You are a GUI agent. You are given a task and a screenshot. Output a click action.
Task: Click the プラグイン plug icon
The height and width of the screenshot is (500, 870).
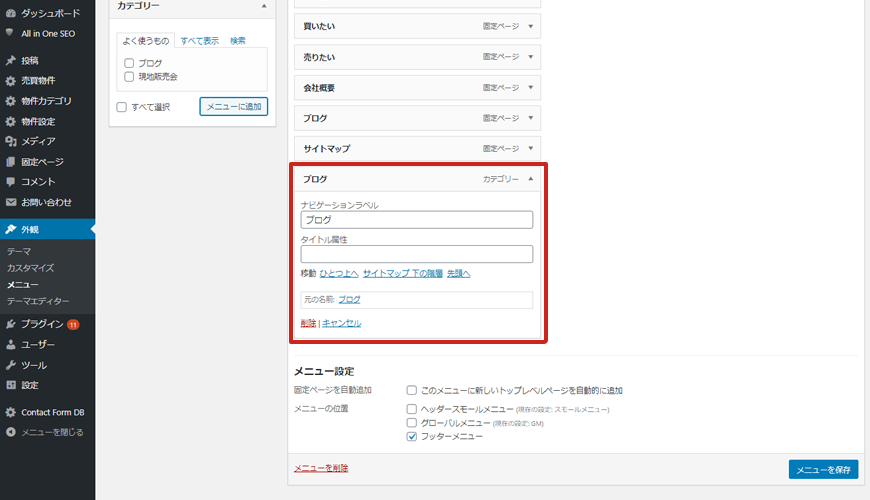[10, 324]
